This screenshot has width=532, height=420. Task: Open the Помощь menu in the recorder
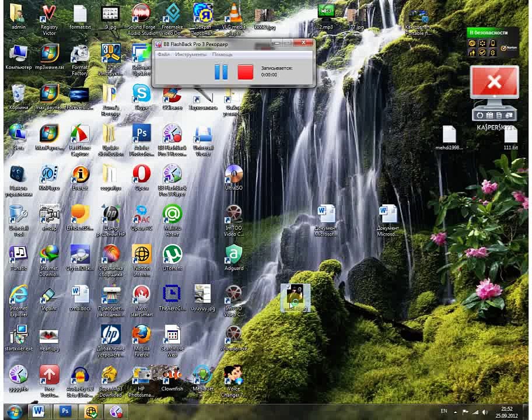click(x=222, y=54)
